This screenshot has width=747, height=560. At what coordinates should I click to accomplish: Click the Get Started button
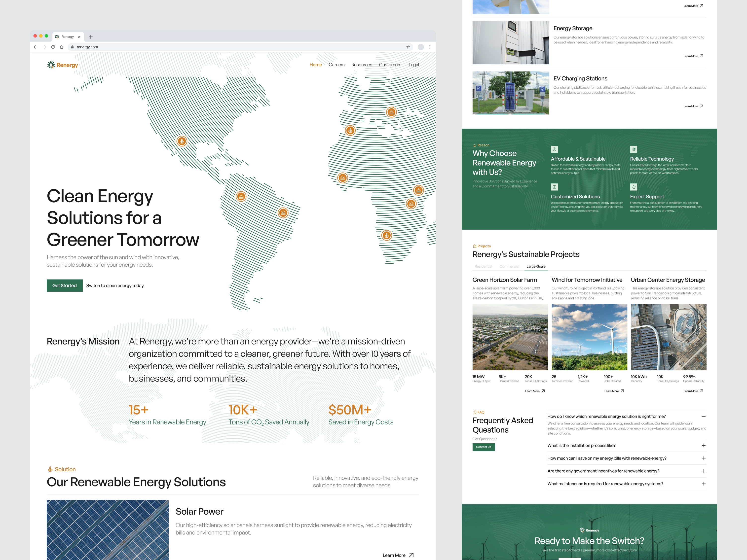click(x=65, y=285)
